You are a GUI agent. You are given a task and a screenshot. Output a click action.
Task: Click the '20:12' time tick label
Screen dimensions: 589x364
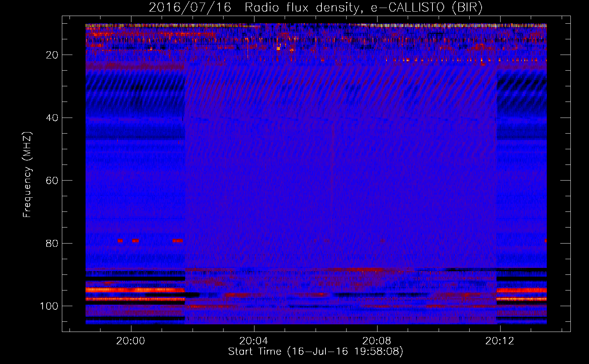[x=500, y=341]
